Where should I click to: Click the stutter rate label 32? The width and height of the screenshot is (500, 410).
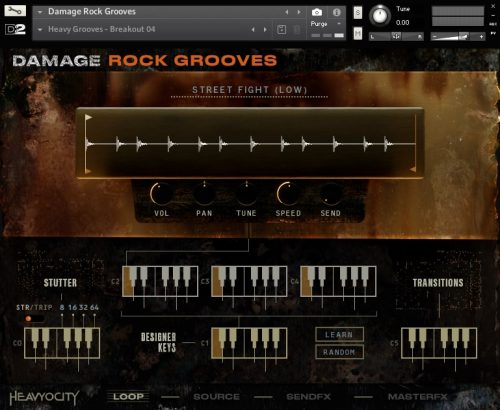pyautogui.click(x=84, y=307)
